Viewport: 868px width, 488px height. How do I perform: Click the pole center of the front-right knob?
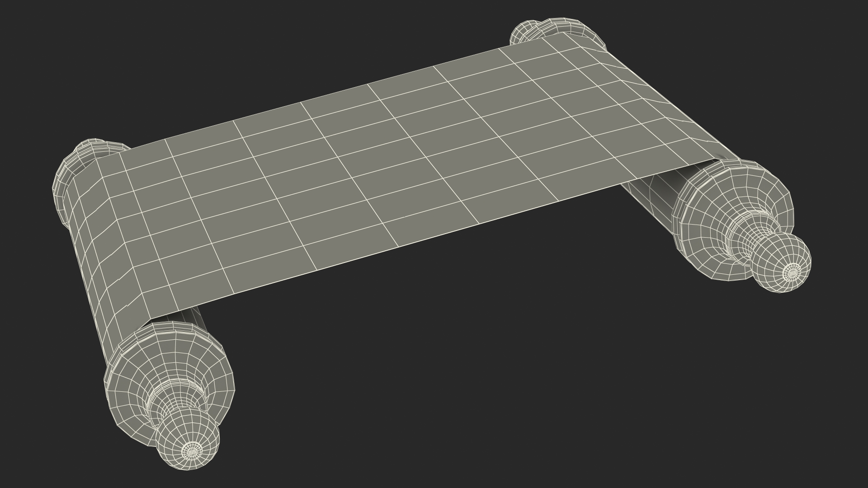coord(792,272)
